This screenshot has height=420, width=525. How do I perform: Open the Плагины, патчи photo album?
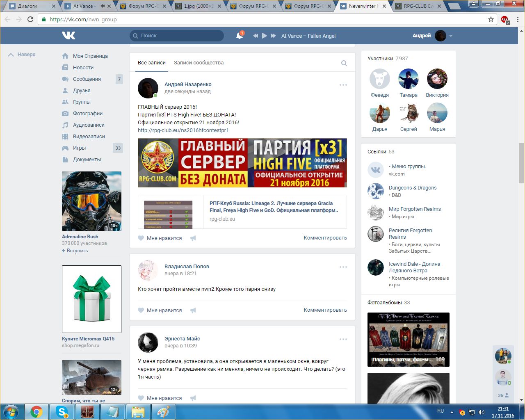coord(409,340)
